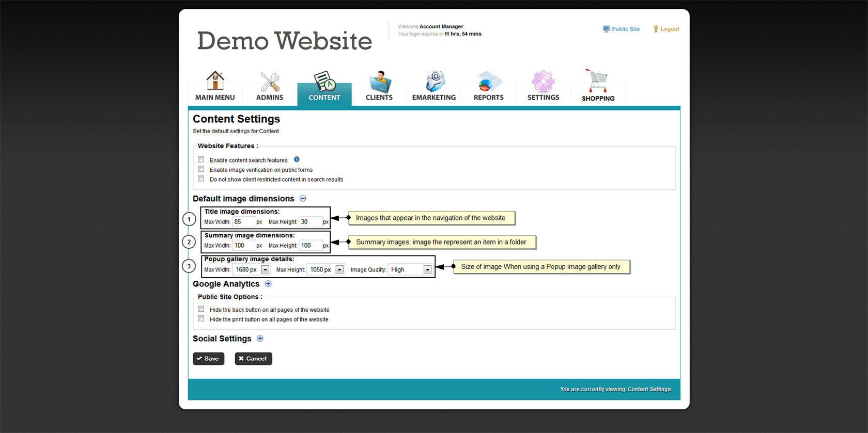This screenshot has height=433, width=868.
Task: Collapse the Default image dimensions section
Action: [x=303, y=199]
